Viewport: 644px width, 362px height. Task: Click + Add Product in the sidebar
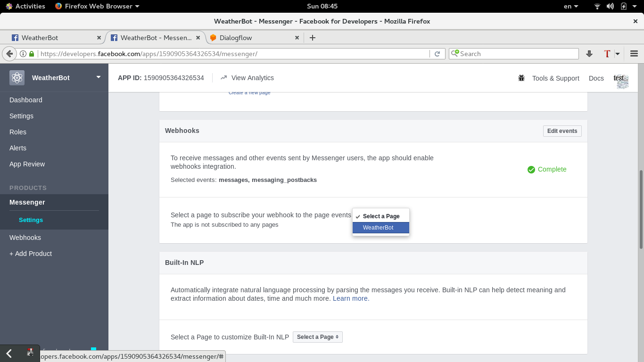31,254
